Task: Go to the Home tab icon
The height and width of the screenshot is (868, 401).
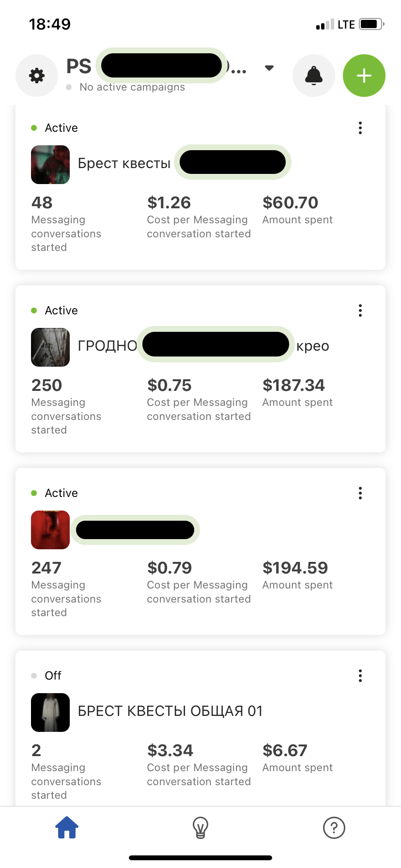Action: 67,827
